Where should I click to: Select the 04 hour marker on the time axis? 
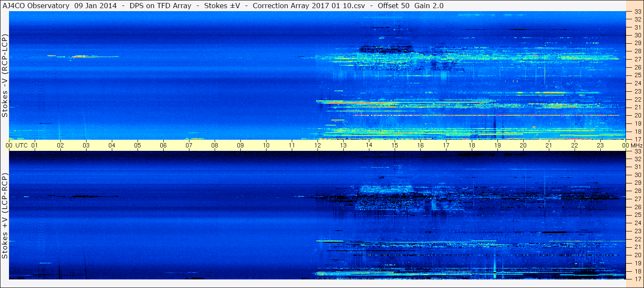click(112, 145)
